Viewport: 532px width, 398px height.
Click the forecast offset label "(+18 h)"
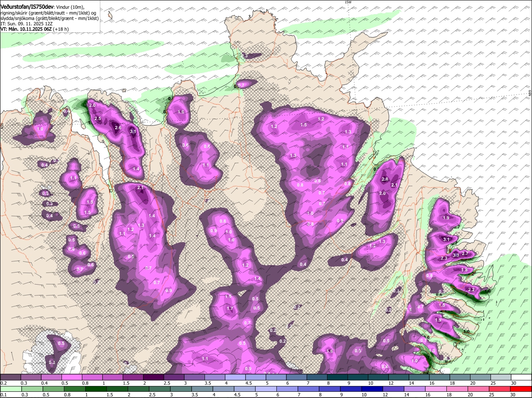coord(61,29)
